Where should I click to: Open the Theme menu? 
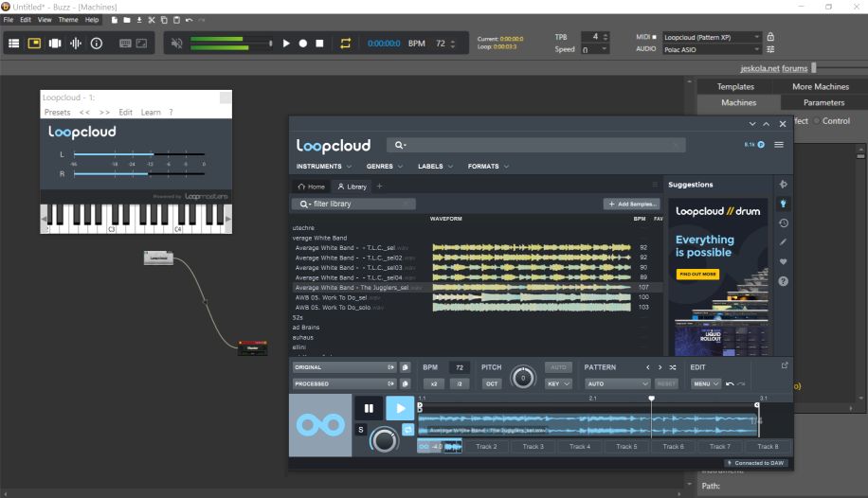click(68, 19)
